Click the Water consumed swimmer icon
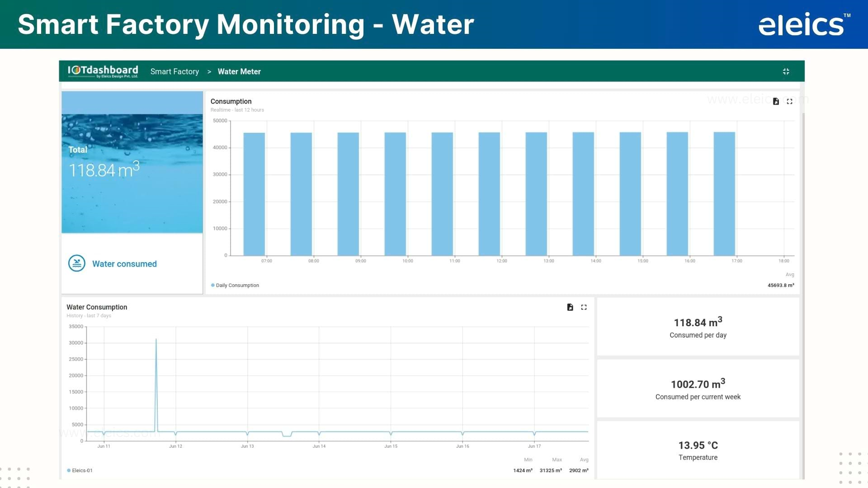This screenshot has height=488, width=868. point(77,263)
